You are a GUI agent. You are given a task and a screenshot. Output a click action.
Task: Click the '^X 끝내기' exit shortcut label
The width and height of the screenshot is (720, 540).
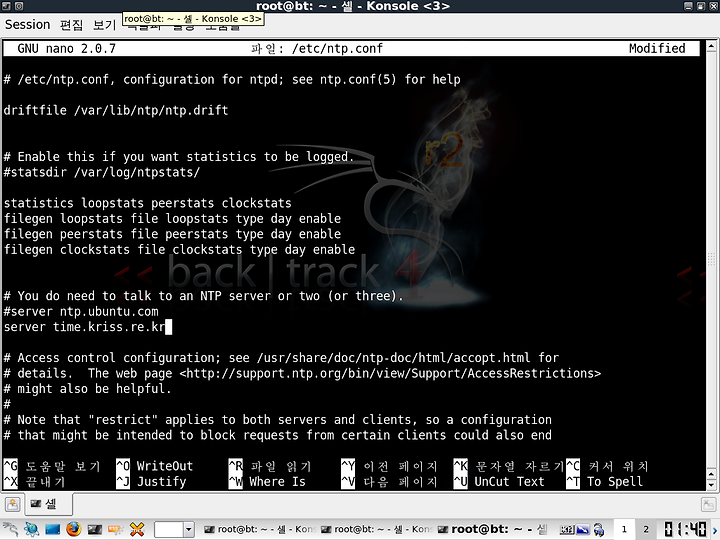click(34, 482)
